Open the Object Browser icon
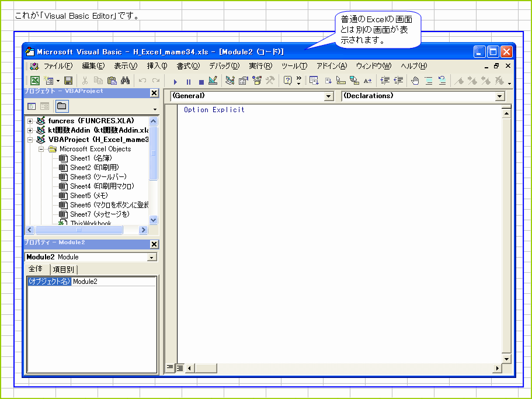532x399 pixels. click(256, 81)
